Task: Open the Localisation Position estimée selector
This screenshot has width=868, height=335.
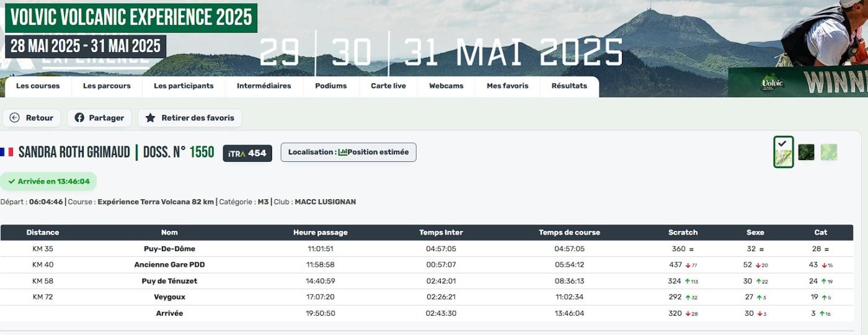Action: click(348, 152)
